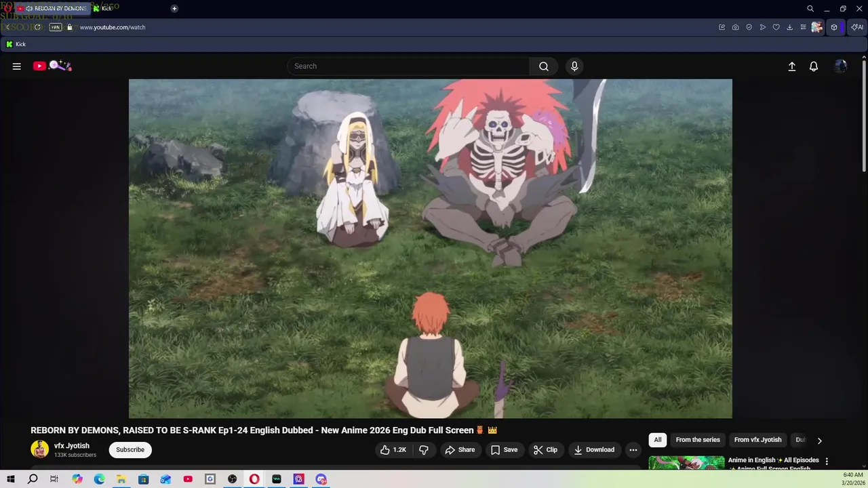
Task: Search tabs with top-right magnifier
Action: pos(810,9)
